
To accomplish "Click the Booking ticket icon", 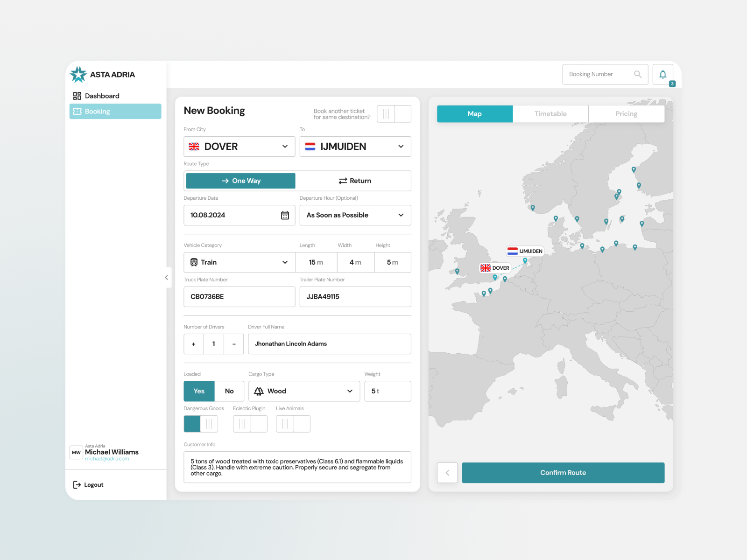I will [77, 112].
